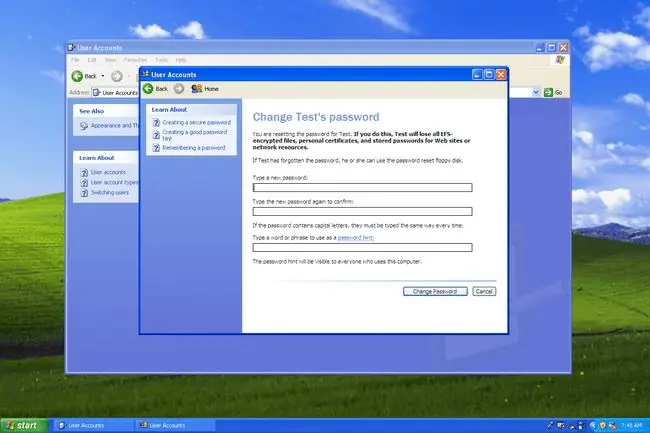Click the address bar User Accounts page icon
The height and width of the screenshot is (433, 650).
coord(97,92)
